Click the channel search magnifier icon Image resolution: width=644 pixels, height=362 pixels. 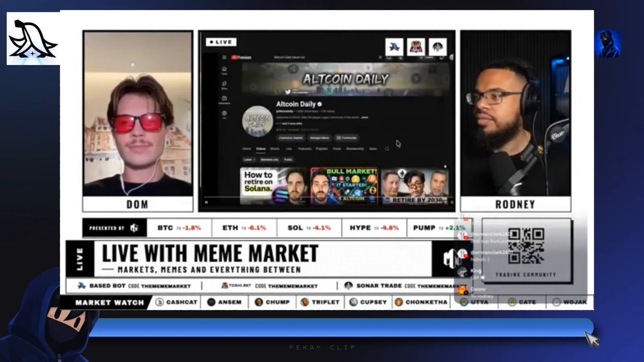click(386, 149)
